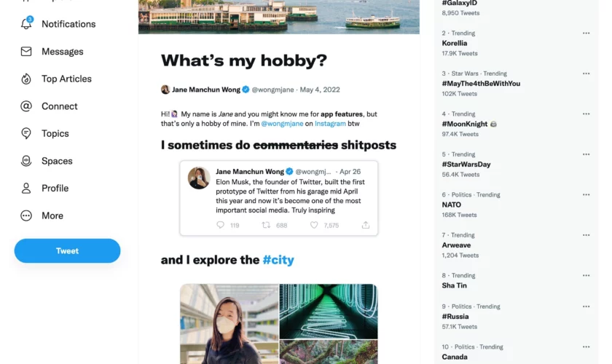Image resolution: width=612 pixels, height=364 pixels.
Task: Follow the #city hashtag link
Action: (x=278, y=260)
